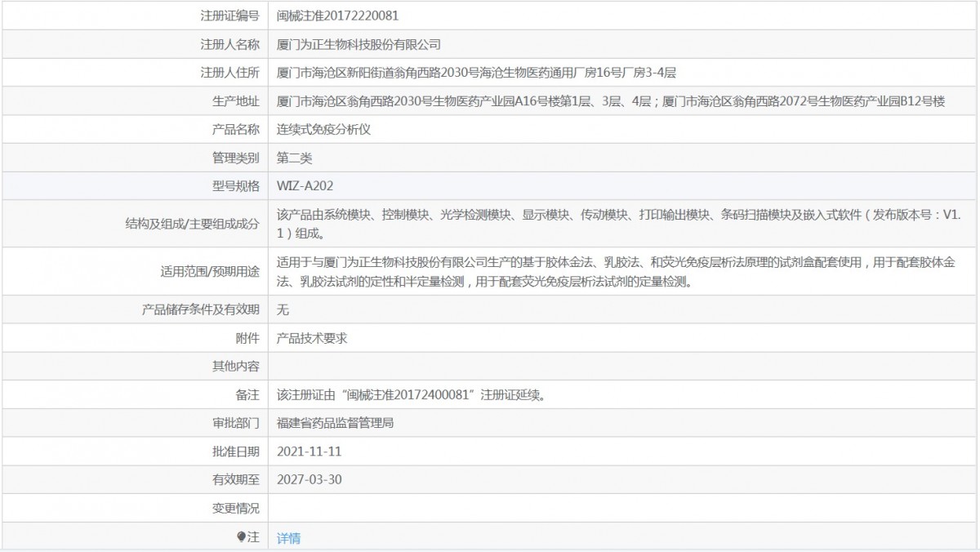Screen dimensions: 980x552
Task: Select registration number 闽械注准20172220081
Action: (338, 16)
